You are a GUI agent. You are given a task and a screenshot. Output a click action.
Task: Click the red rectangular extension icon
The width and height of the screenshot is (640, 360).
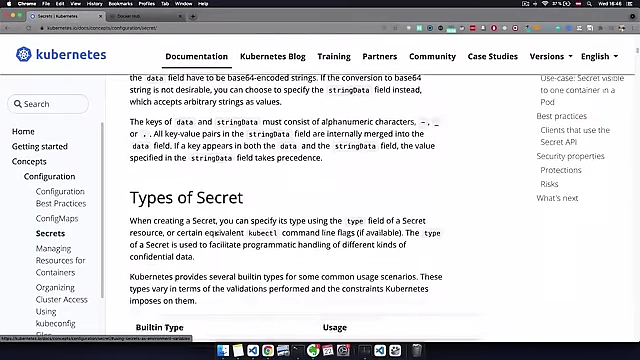[x=472, y=28]
